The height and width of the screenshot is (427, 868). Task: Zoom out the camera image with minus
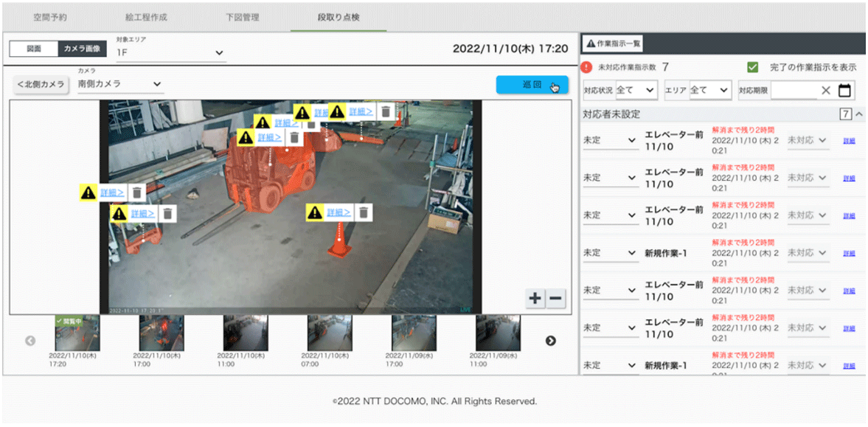pos(555,299)
